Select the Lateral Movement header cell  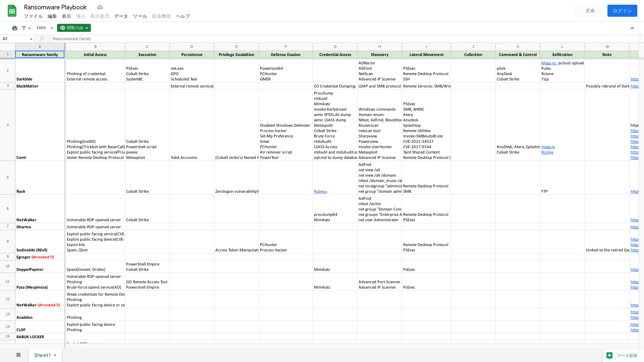pyautogui.click(x=426, y=55)
